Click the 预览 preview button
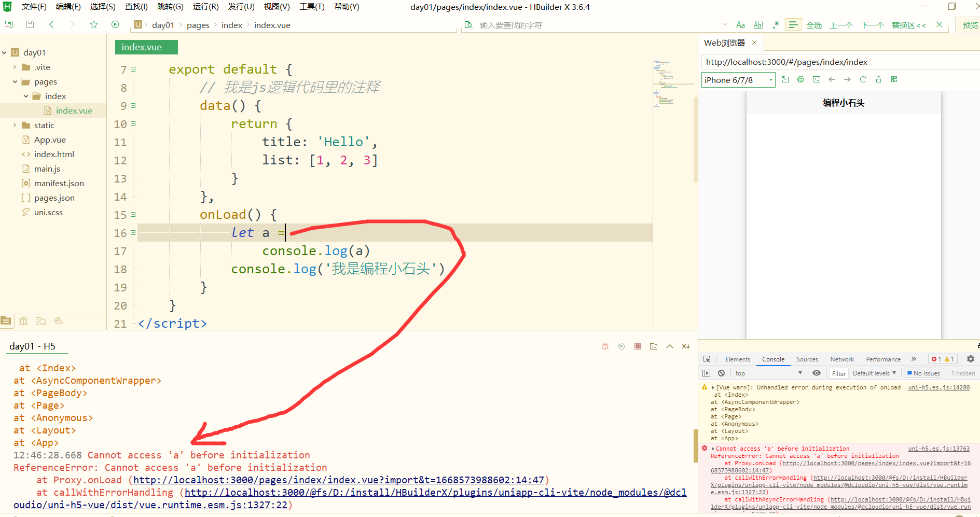Screen dimensions: 980x517 coord(970,25)
